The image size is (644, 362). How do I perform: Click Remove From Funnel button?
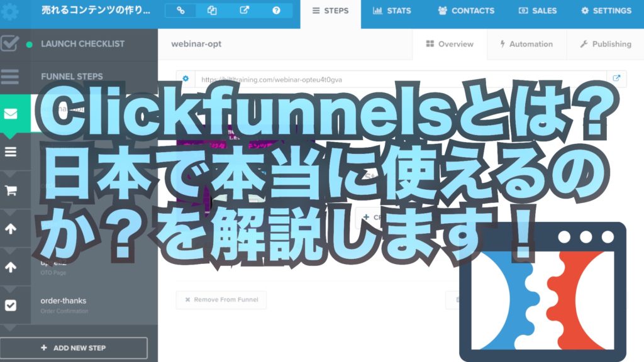[221, 300]
